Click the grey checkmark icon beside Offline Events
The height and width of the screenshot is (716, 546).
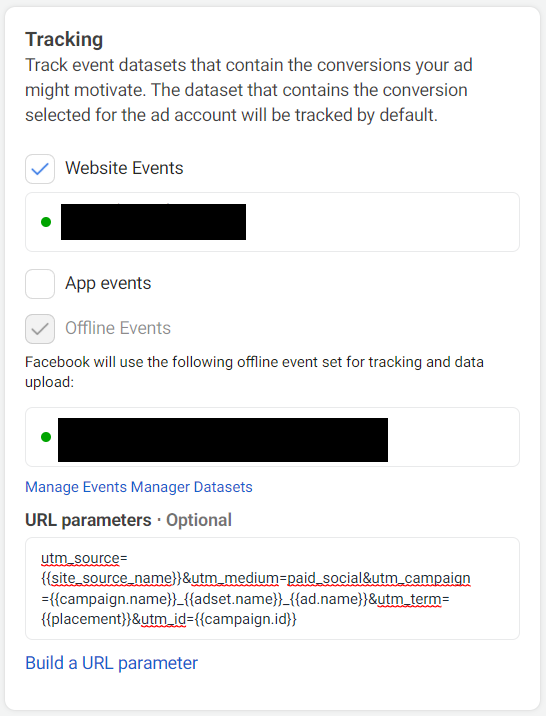click(x=40, y=329)
